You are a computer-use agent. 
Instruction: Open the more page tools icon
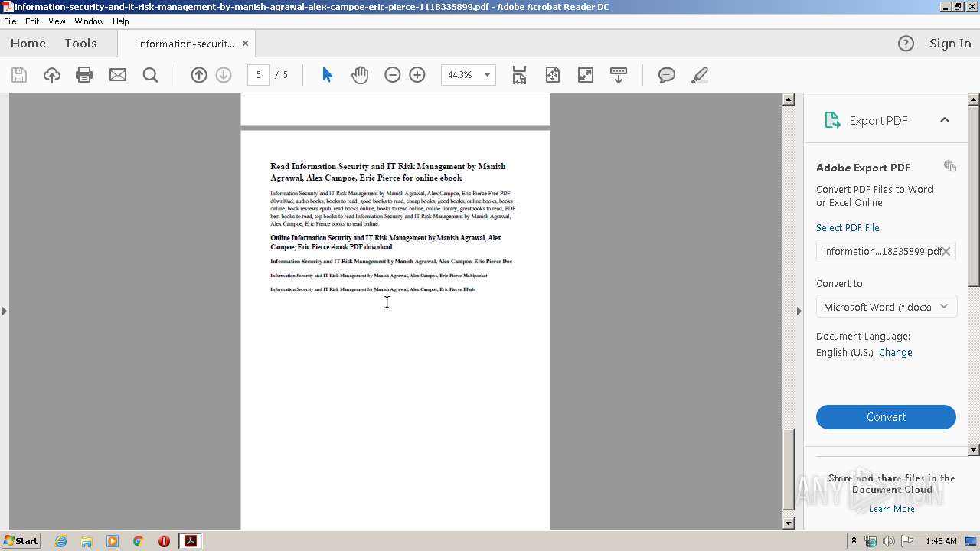pyautogui.click(x=619, y=75)
